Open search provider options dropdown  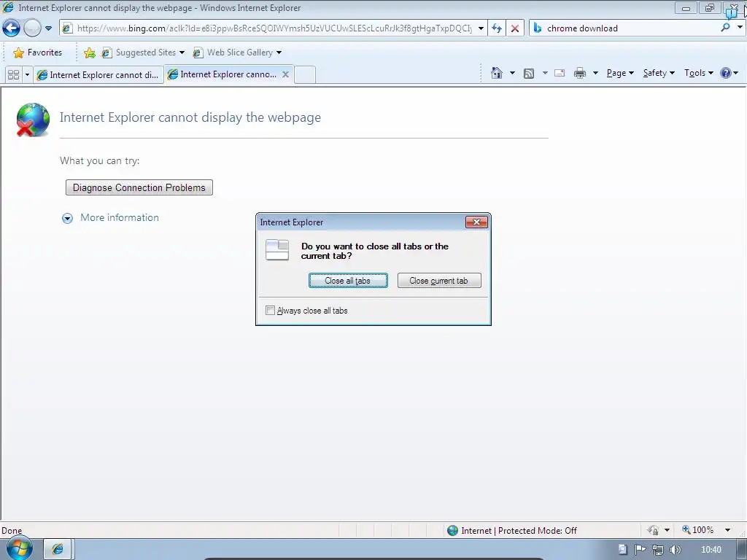tap(740, 28)
